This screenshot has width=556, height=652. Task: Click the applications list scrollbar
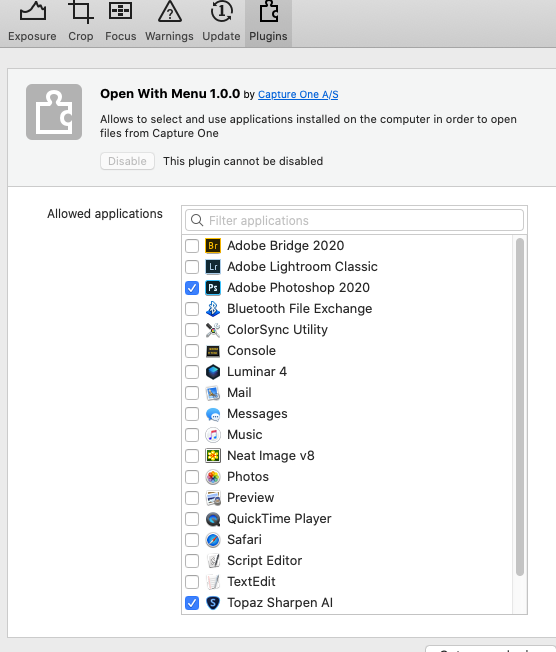520,407
